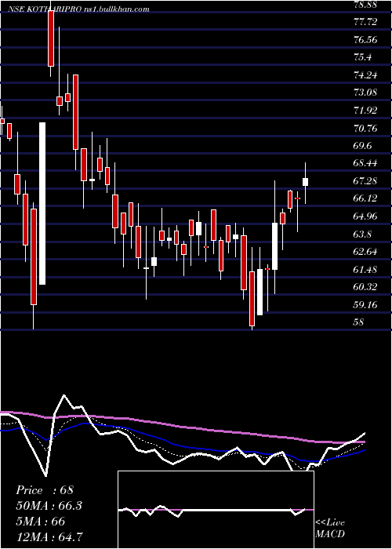392x549 pixels.
Task: Click the tall white candlestick near chart start
Action: [x=42, y=203]
